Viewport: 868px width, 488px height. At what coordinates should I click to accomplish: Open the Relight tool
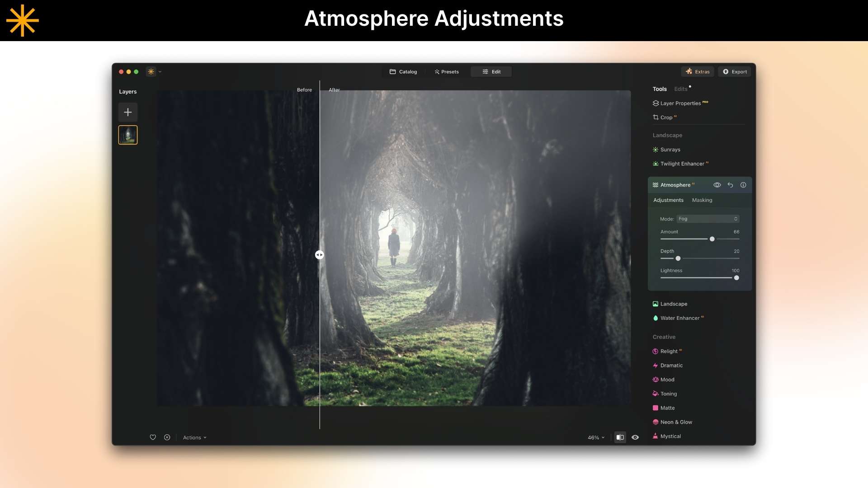(x=669, y=351)
